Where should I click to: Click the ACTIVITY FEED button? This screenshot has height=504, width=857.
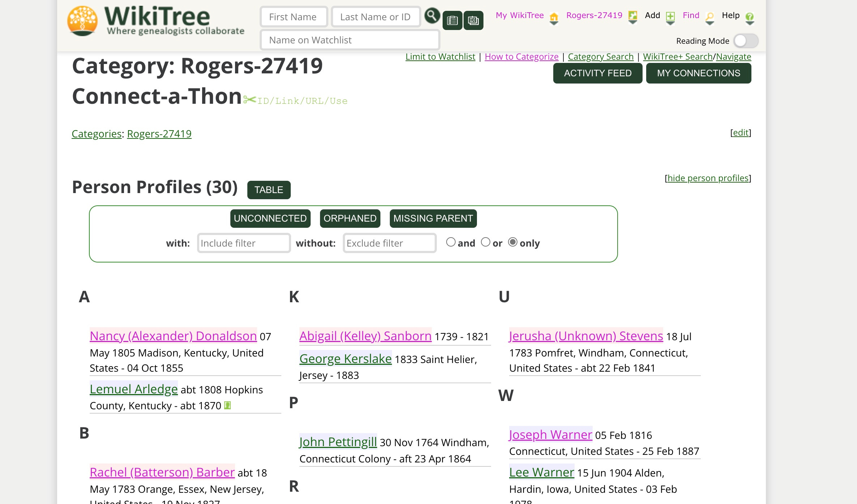point(598,73)
